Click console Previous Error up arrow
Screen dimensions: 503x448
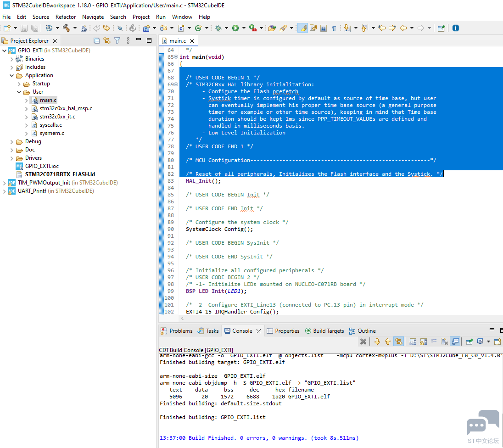(388, 342)
